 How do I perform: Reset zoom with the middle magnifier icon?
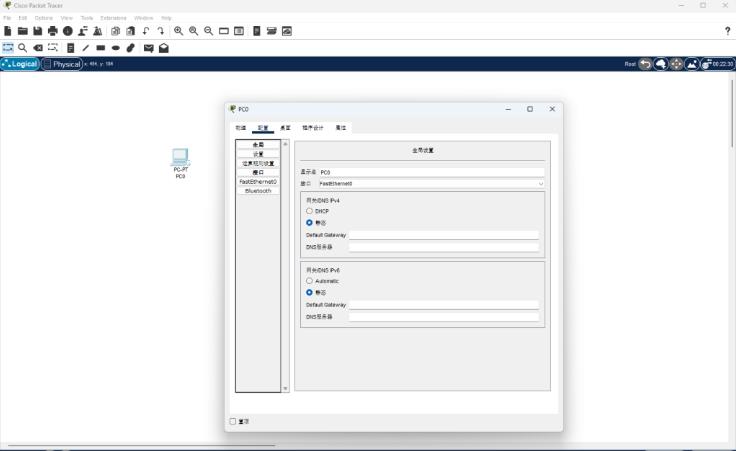point(193,31)
